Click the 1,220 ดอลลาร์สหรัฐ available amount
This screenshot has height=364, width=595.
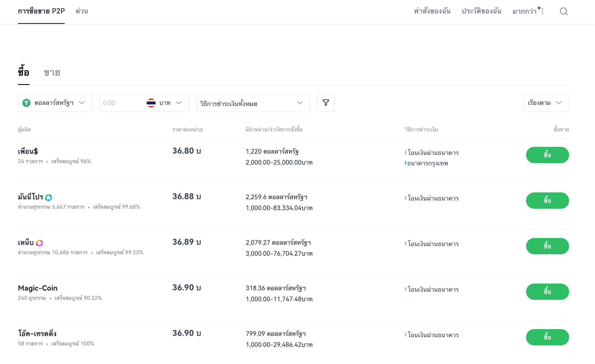pyautogui.click(x=272, y=151)
